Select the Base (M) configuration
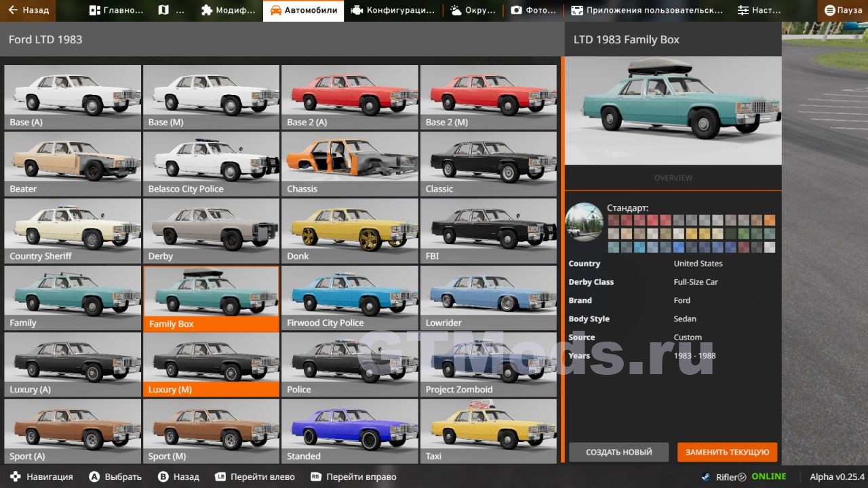This screenshot has width=868, height=488. [x=212, y=97]
